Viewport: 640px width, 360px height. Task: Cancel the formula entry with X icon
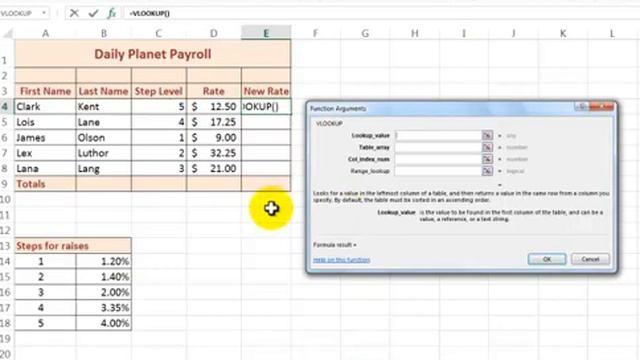(x=74, y=13)
